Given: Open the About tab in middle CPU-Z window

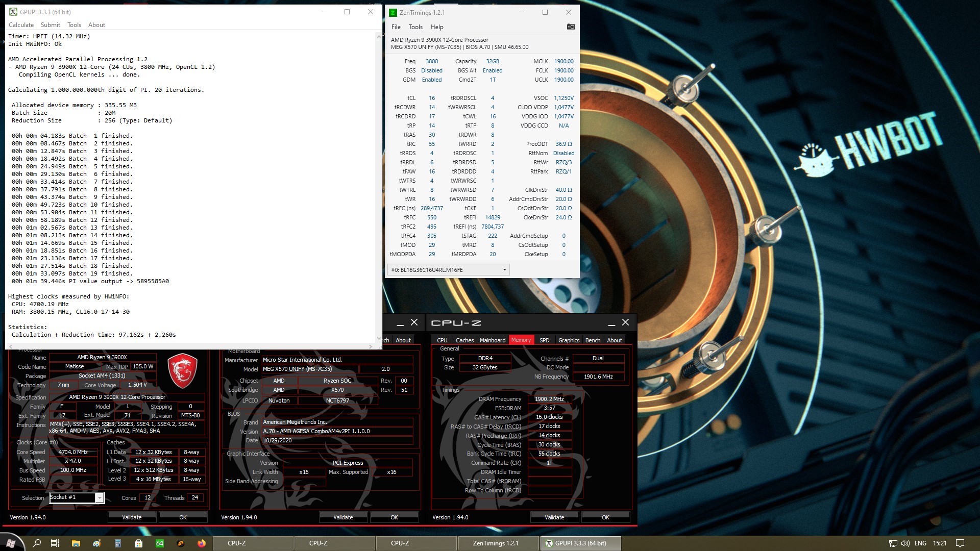Looking at the screenshot, I should coord(403,340).
